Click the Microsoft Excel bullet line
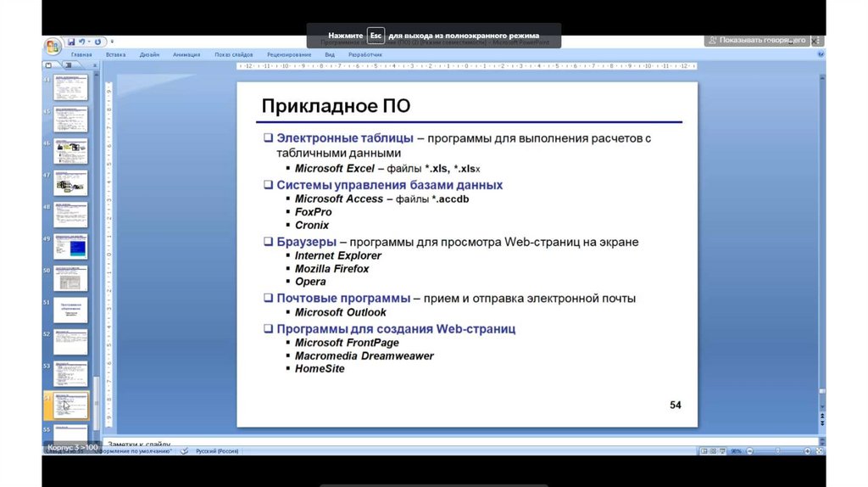 tap(387, 169)
